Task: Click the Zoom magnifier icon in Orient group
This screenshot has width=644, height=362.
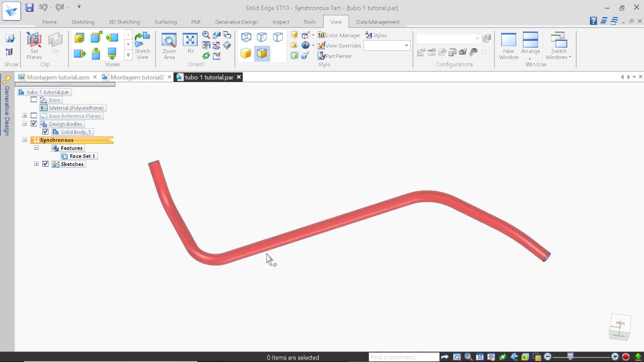Action: 206,35
